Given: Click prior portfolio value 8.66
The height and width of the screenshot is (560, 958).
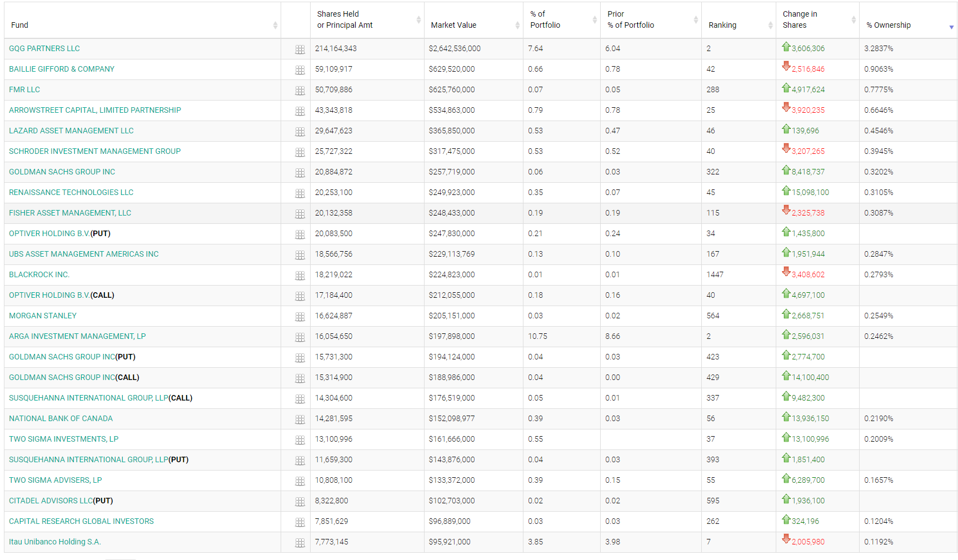Looking at the screenshot, I should pyautogui.click(x=612, y=336).
